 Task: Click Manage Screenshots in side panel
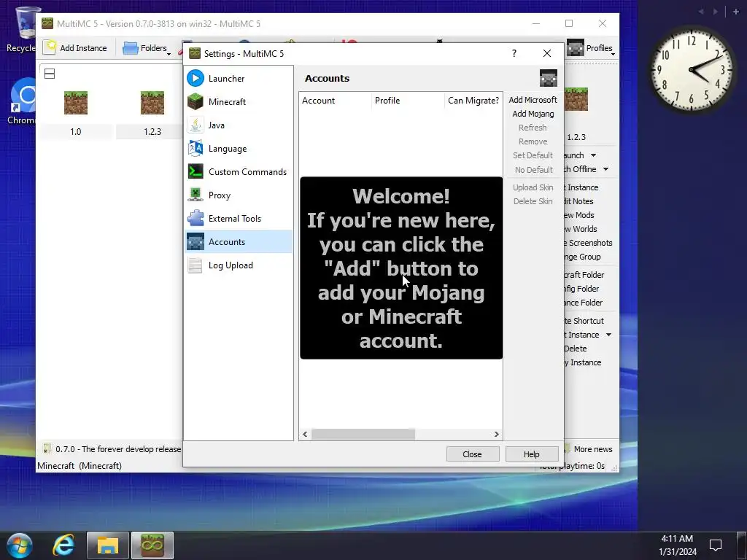[x=588, y=243]
